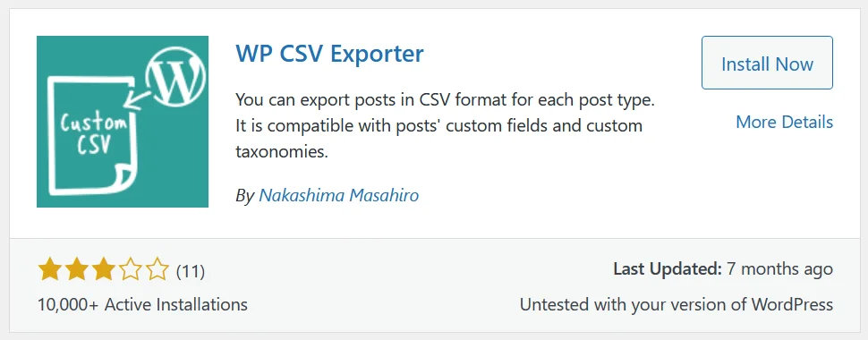868x340 pixels.
Task: Click the first filled rating star
Action: click(x=50, y=269)
